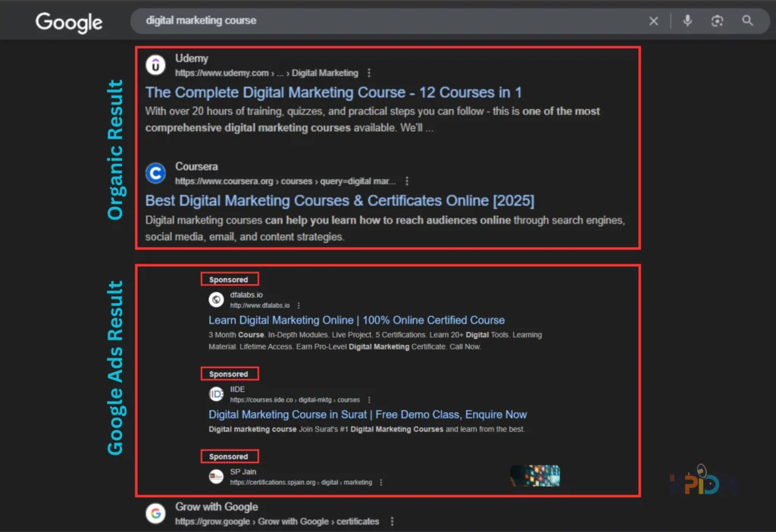
Task: Open Best Digital Marketing Courses & Certificates link
Action: click(x=339, y=201)
